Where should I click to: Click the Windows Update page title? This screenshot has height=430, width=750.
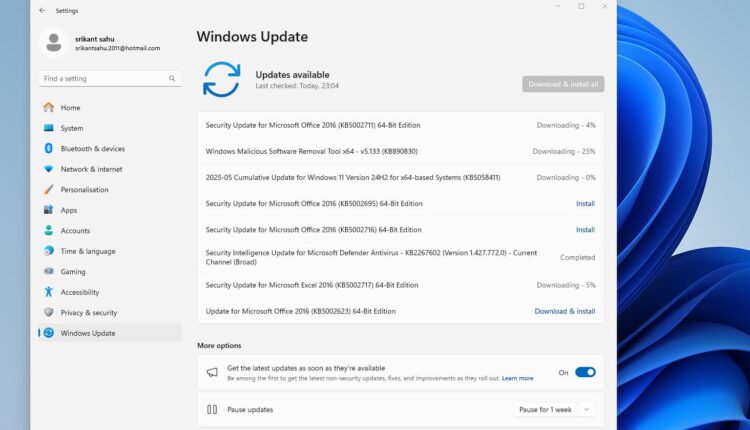pos(252,37)
